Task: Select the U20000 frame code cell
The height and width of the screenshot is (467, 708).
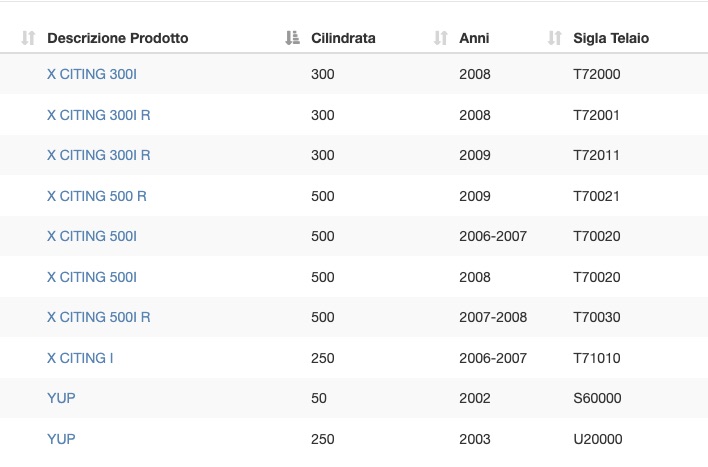Action: point(598,439)
